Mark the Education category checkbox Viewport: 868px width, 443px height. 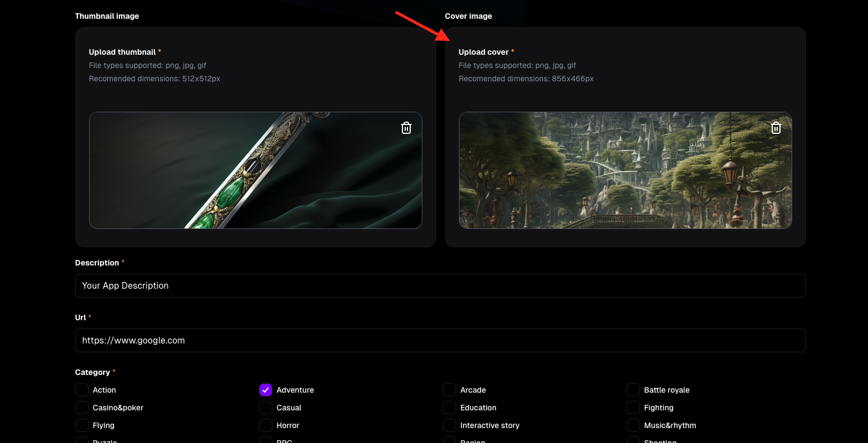449,408
